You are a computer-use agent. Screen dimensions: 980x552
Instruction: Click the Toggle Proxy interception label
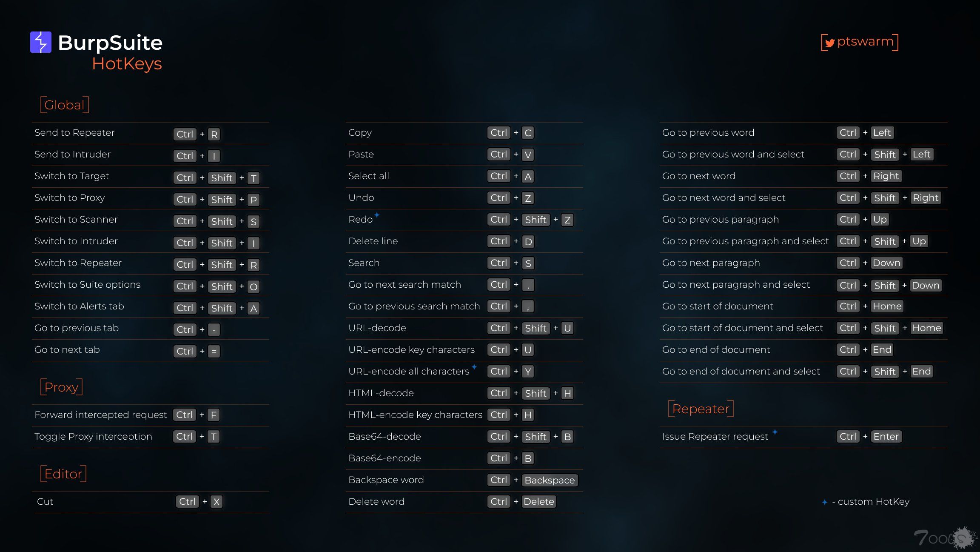pyautogui.click(x=93, y=437)
